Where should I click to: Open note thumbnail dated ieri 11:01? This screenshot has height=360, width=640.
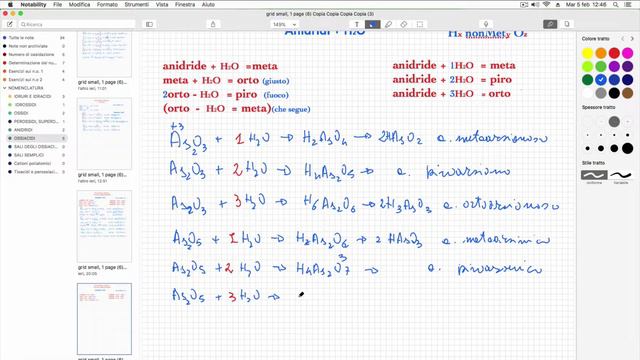tap(104, 54)
